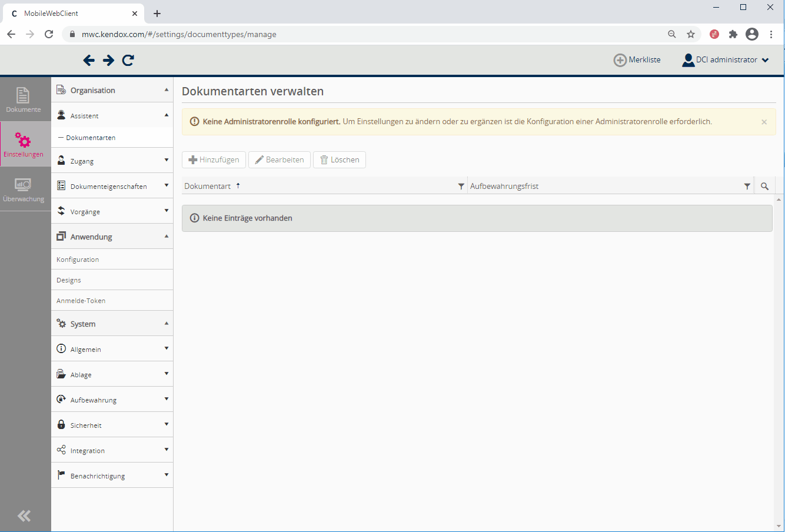
Task: Expand the Sicherheit settings group
Action: (x=112, y=425)
